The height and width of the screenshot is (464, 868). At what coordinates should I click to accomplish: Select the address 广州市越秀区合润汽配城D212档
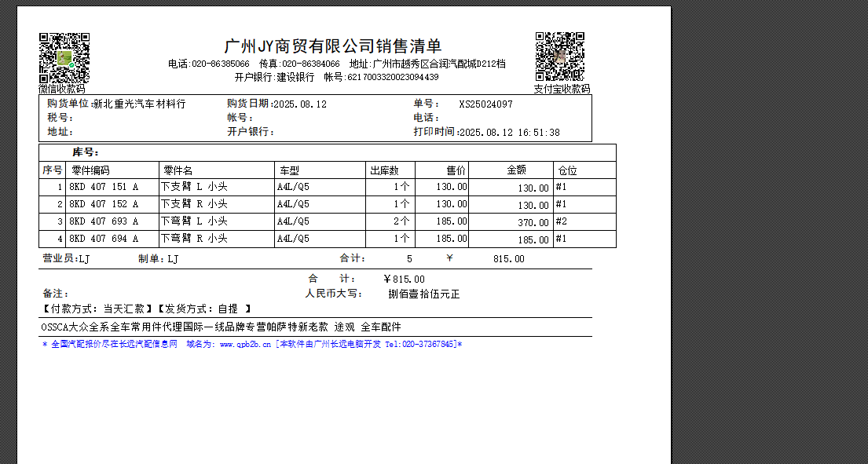439,64
